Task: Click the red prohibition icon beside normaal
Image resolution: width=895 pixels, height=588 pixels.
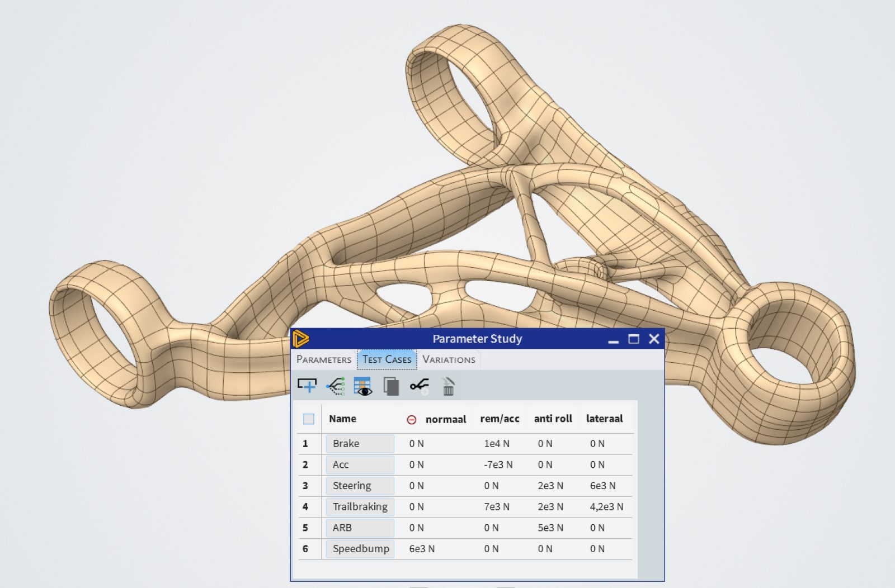Action: (412, 419)
